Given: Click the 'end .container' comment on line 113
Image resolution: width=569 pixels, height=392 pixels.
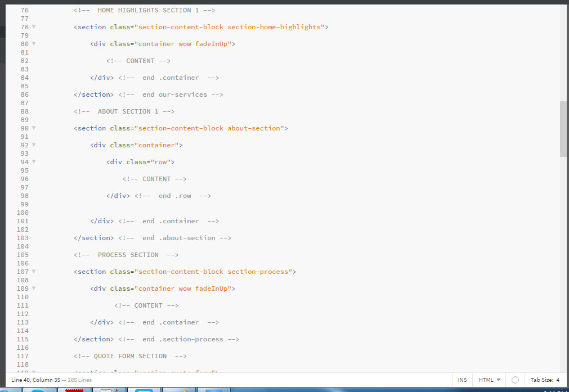Looking at the screenshot, I should (x=169, y=322).
